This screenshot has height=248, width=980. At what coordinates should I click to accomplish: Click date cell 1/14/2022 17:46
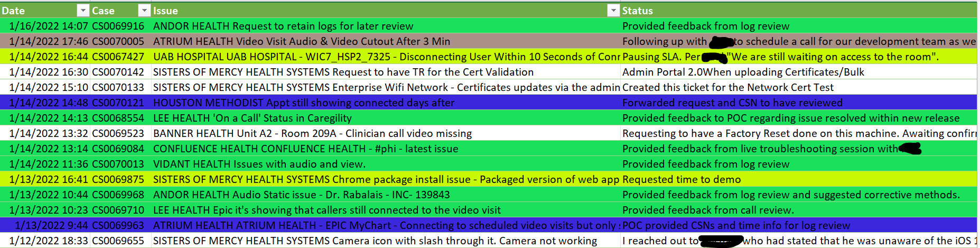45,41
